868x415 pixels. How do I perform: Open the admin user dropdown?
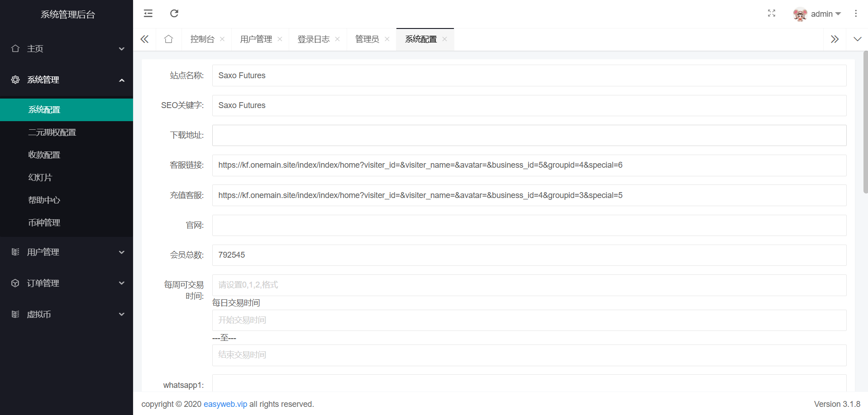[817, 14]
